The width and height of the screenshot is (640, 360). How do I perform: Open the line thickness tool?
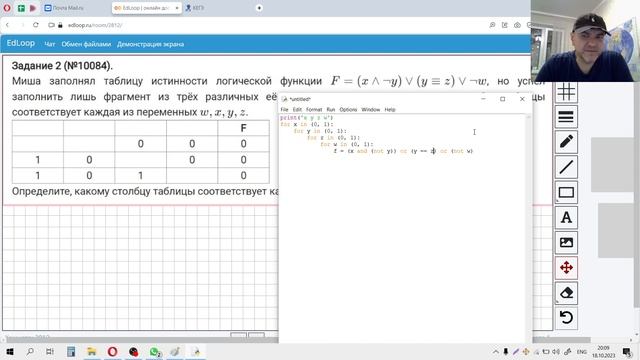pos(566,117)
